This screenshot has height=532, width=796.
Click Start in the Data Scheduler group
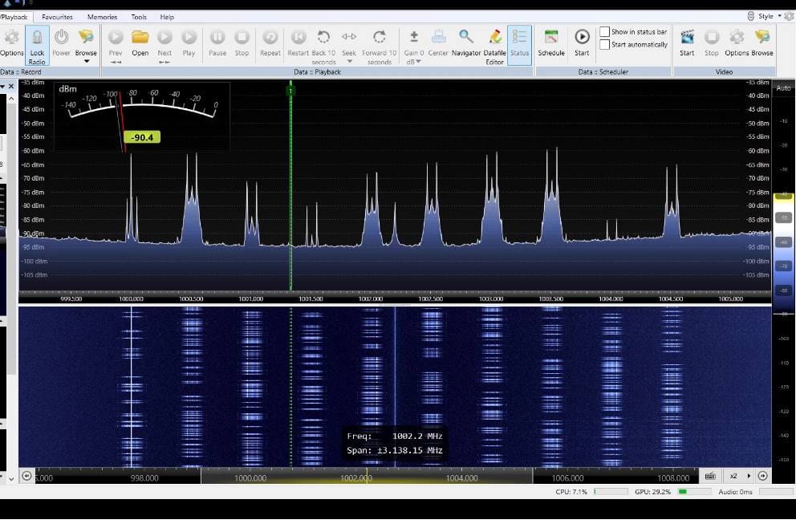pos(582,43)
